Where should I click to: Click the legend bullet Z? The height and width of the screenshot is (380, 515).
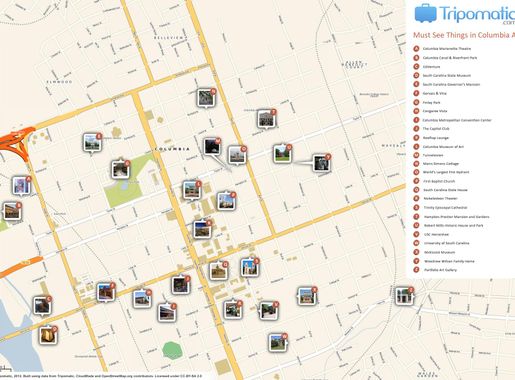click(416, 270)
